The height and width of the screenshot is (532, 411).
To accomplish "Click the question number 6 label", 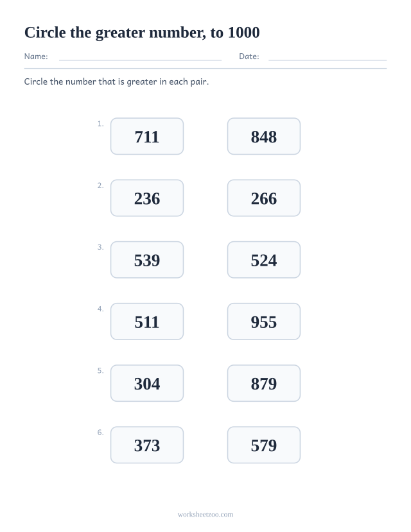I will click(x=100, y=433).
